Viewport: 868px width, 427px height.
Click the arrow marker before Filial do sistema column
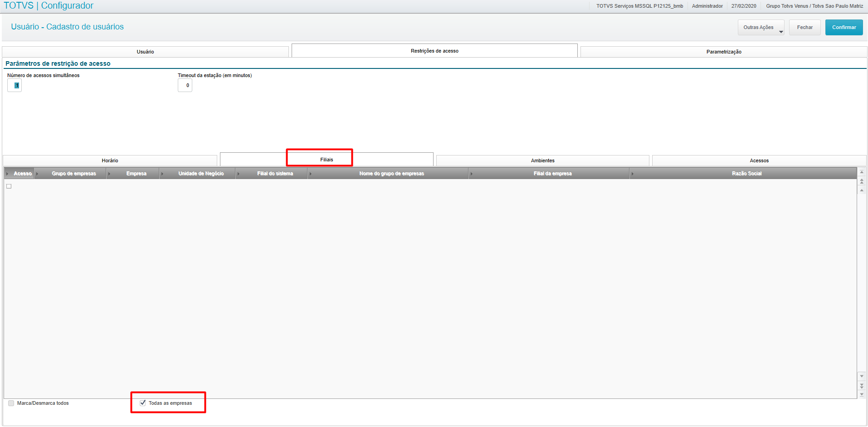[239, 174]
